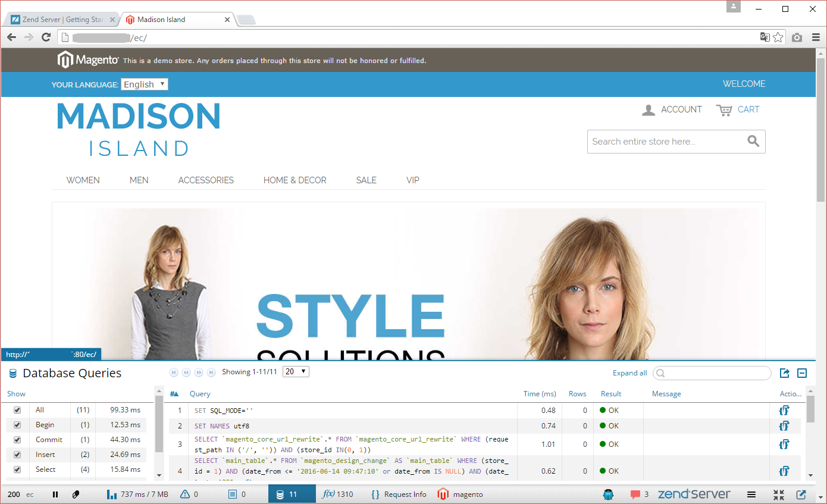Pause the Z-Ray toolbar tracking
The height and width of the screenshot is (504, 827).
55,494
